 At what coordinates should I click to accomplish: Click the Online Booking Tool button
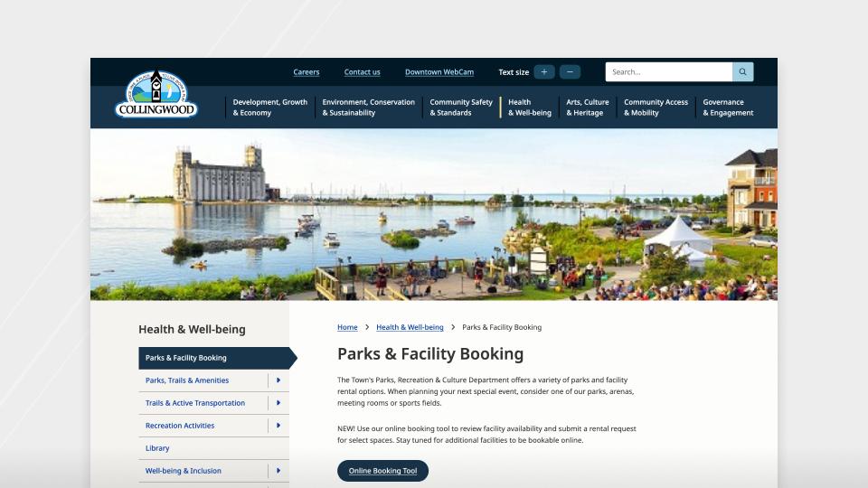coord(382,471)
